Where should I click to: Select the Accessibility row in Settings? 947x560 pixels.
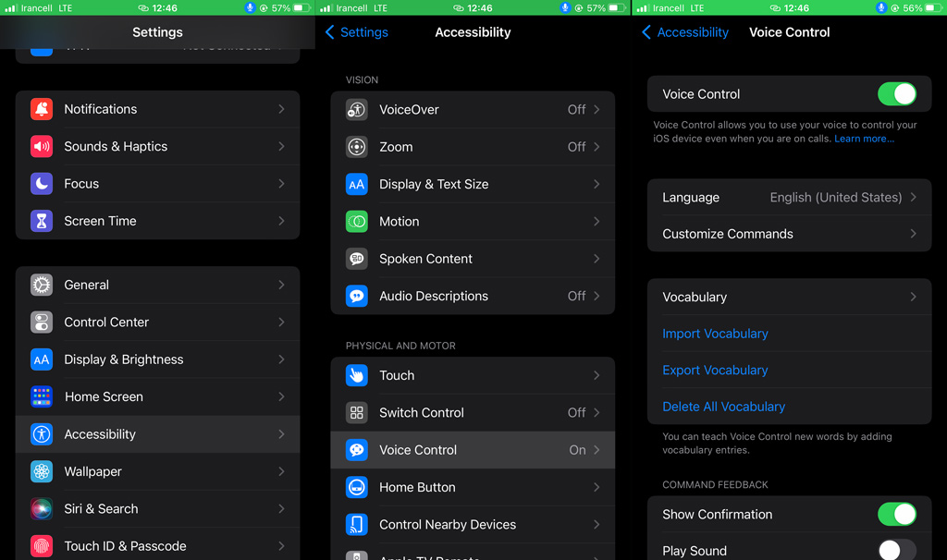pyautogui.click(x=157, y=434)
